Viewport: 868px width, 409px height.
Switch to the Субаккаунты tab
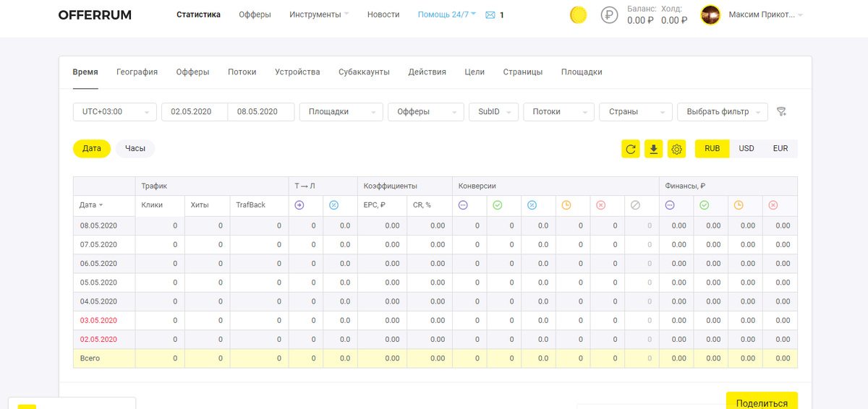click(x=364, y=72)
